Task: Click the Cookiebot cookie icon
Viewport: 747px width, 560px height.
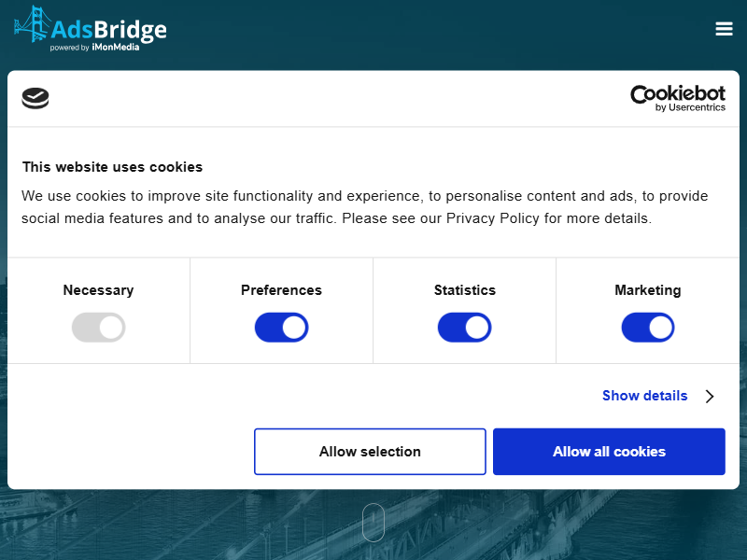Action: pyautogui.click(x=35, y=98)
